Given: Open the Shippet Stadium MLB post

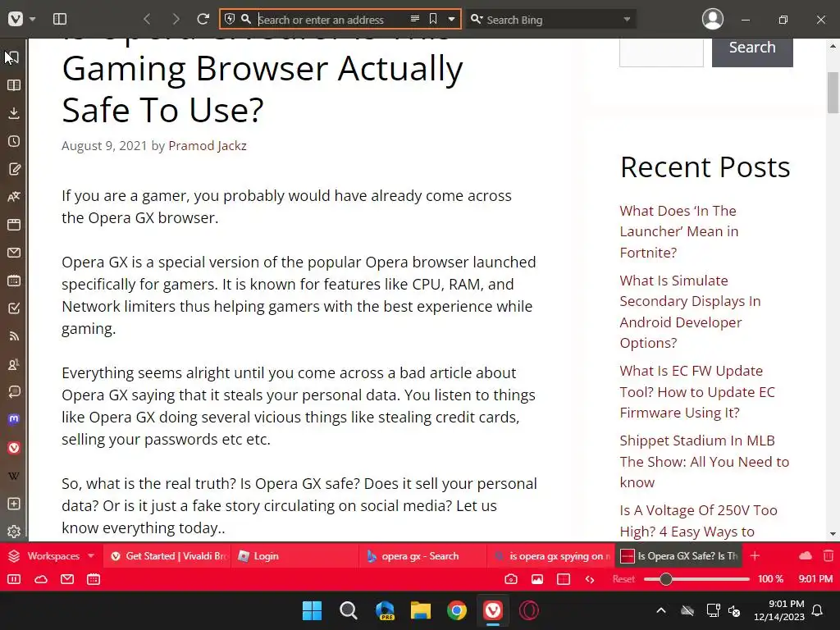Looking at the screenshot, I should pos(705,461).
